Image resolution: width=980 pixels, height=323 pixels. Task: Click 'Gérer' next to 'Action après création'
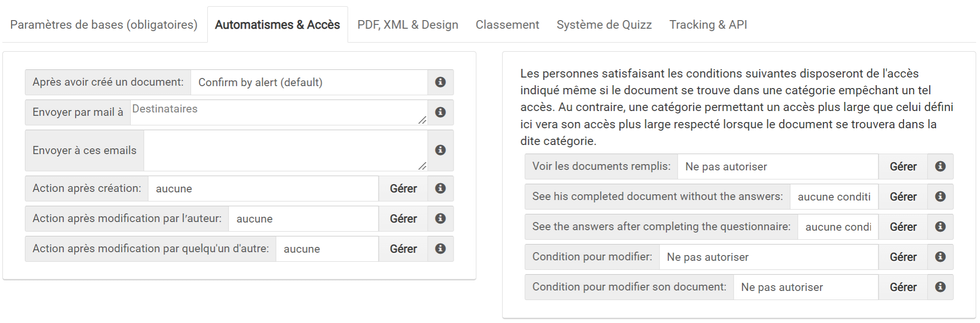tap(403, 189)
